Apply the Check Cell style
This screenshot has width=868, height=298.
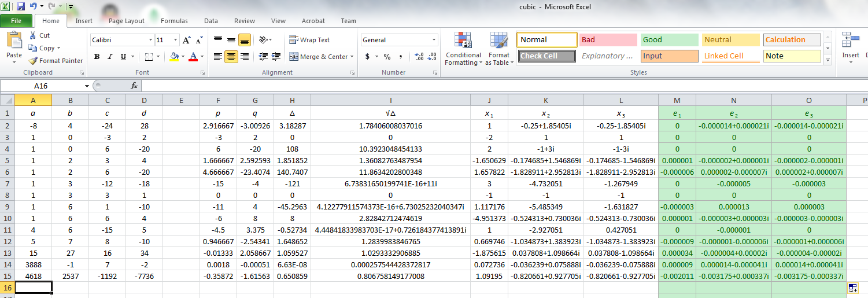pos(547,56)
